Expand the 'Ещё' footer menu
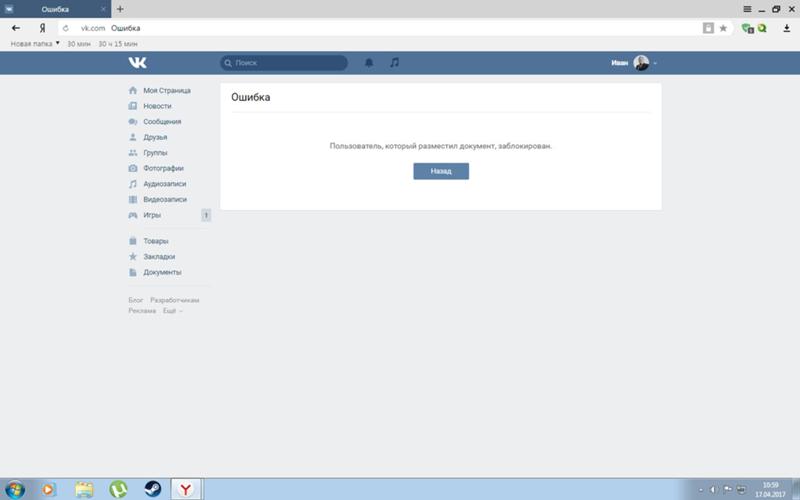This screenshot has width=800, height=500. click(x=173, y=311)
